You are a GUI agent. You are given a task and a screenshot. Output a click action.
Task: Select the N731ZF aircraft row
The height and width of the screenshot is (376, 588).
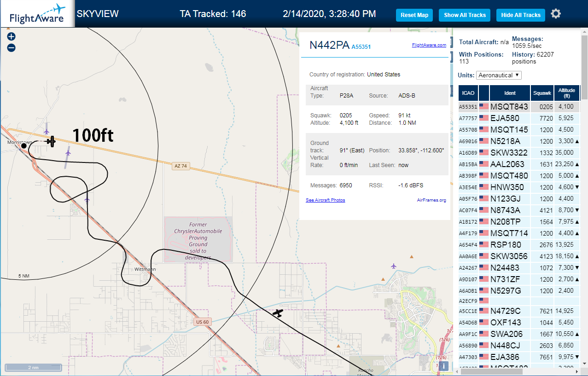[519, 279]
